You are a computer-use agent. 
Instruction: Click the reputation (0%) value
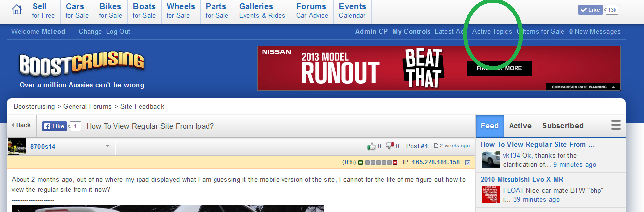[x=349, y=163]
